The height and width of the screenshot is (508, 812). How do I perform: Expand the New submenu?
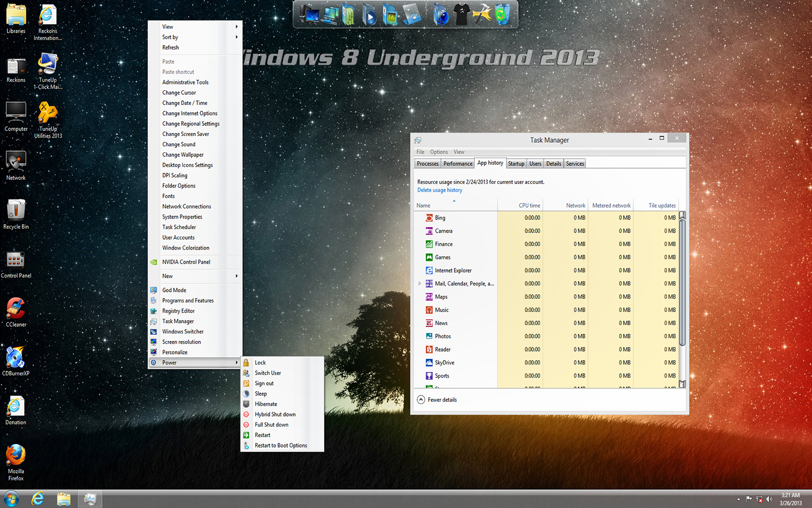coord(195,276)
